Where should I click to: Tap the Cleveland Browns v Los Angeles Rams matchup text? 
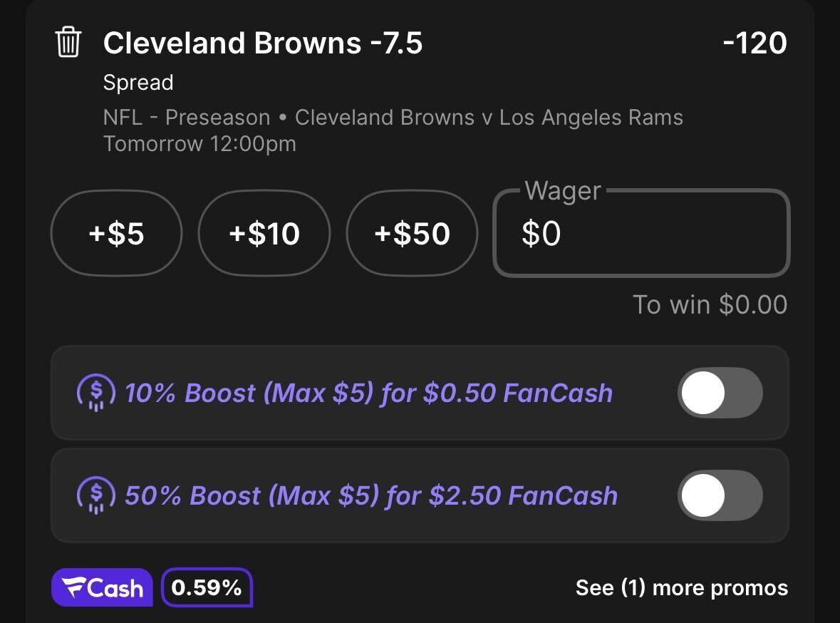pos(489,118)
